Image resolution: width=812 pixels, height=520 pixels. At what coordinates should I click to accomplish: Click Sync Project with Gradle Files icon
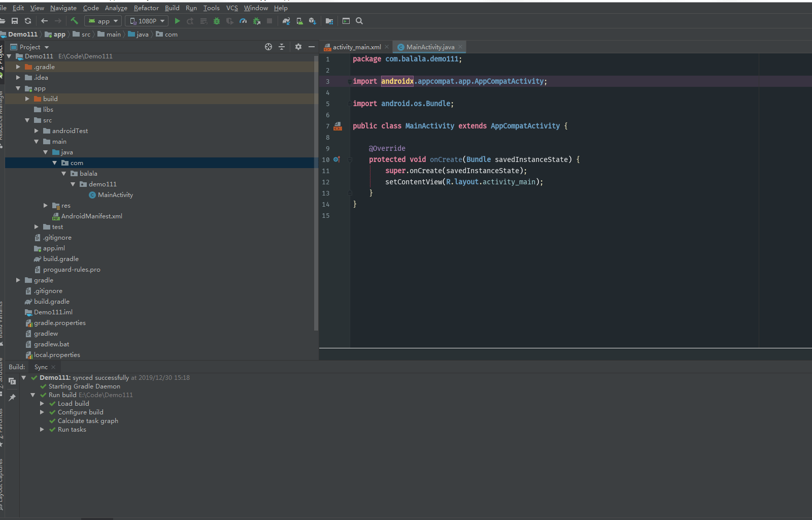pos(286,21)
